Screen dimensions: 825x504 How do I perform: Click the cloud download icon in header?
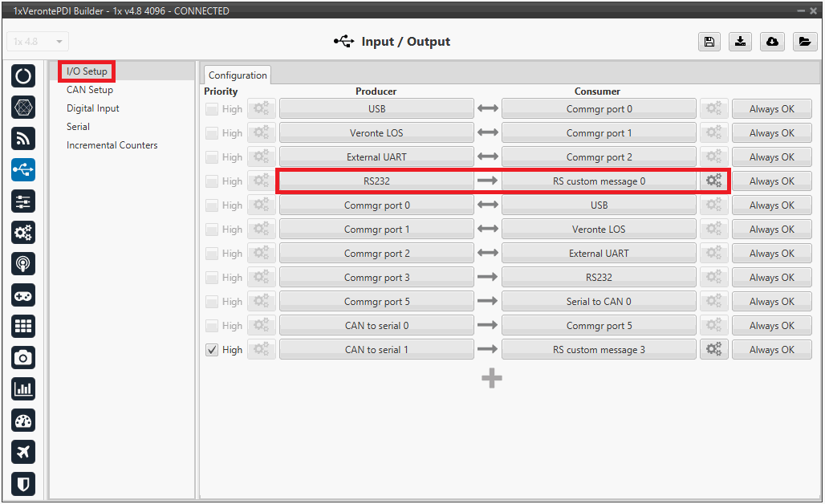772,42
